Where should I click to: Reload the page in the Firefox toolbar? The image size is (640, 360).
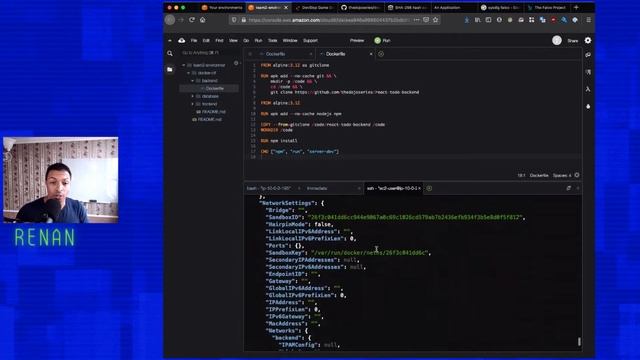pos(192,20)
